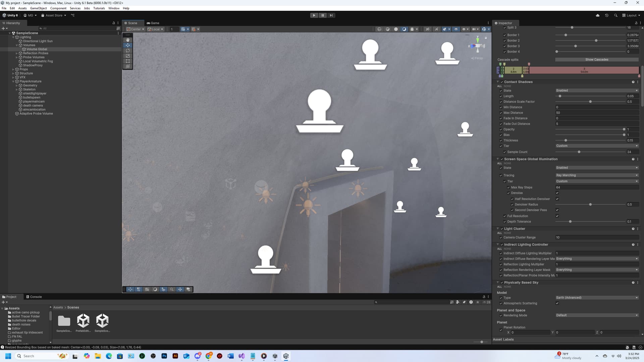Select the Scale tool

(127, 56)
